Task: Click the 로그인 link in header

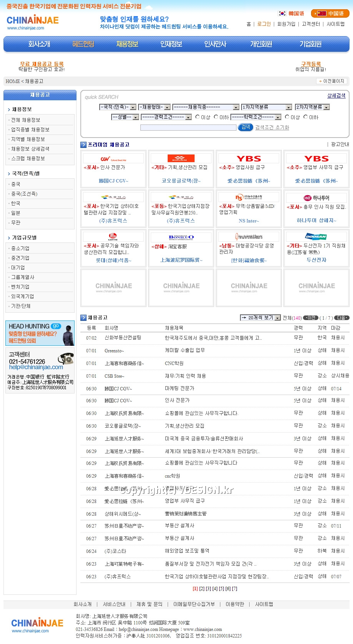Action: pyautogui.click(x=264, y=24)
